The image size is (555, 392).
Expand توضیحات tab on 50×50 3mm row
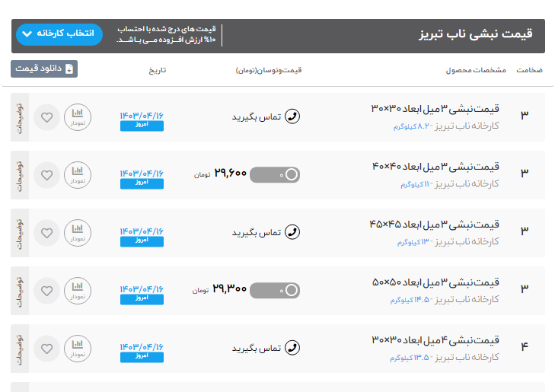(21, 290)
